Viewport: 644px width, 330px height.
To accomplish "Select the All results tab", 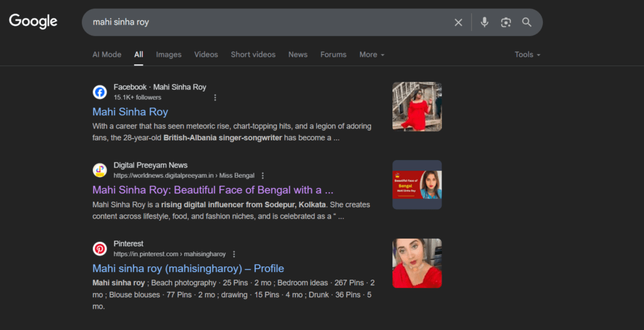I will pyautogui.click(x=139, y=55).
